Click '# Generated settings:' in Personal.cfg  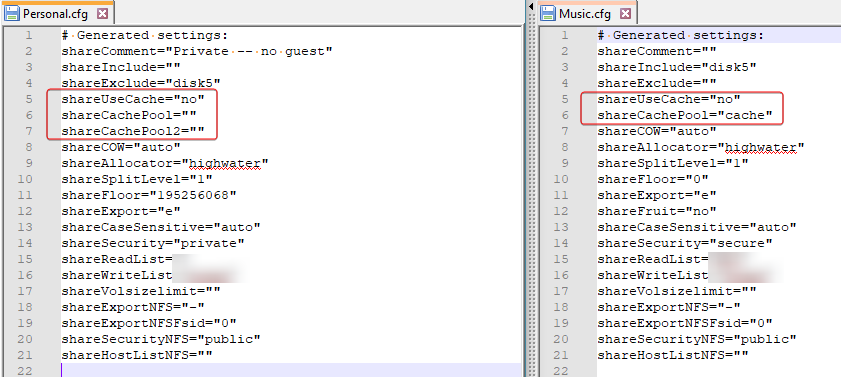pos(145,35)
